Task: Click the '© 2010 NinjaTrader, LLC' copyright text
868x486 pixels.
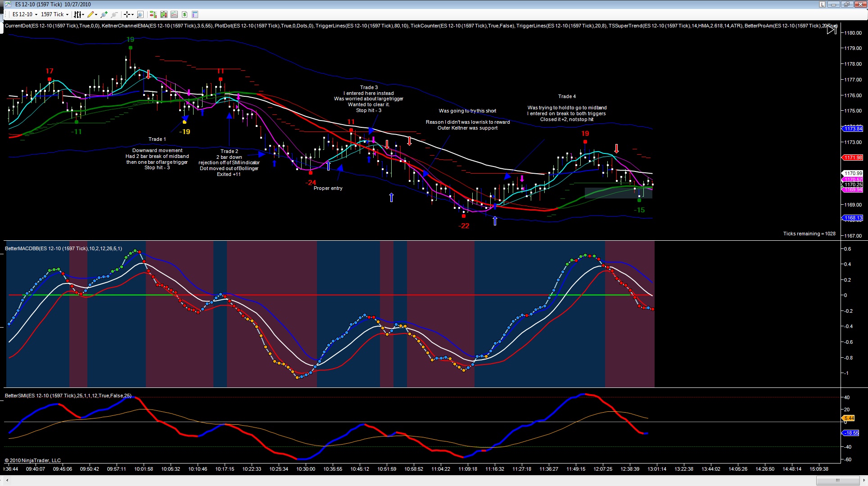Action: click(33, 460)
